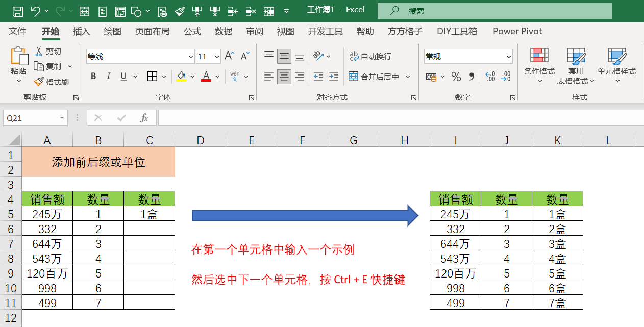Switch to the Page Layout (页面布局) tab
Viewport: 644px width, 327px height.
(152, 31)
